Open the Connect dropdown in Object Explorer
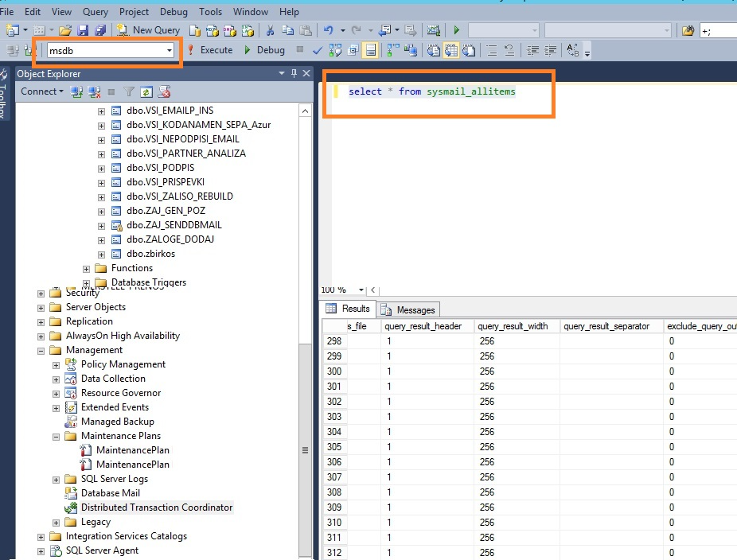737x560 pixels. point(42,91)
